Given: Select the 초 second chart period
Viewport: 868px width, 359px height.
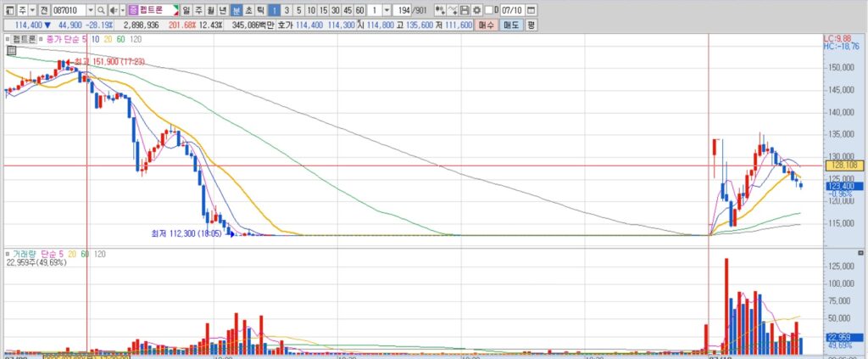Looking at the screenshot, I should click(x=248, y=10).
